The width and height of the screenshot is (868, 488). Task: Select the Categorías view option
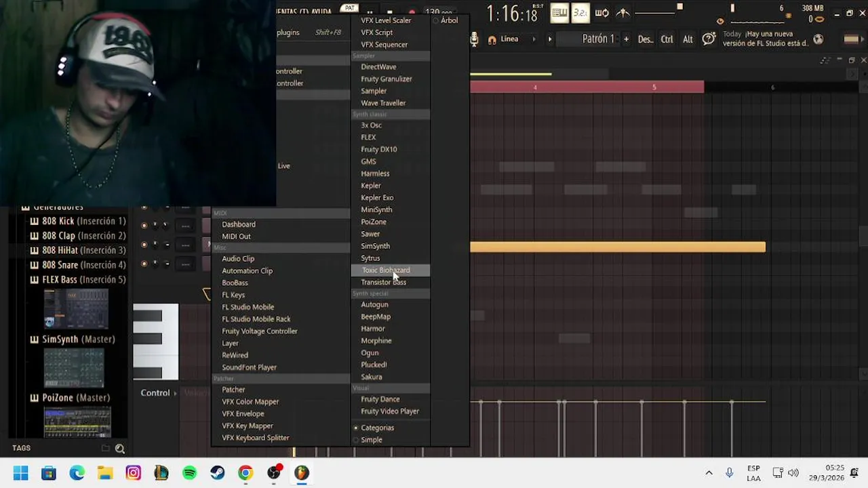[x=374, y=428]
